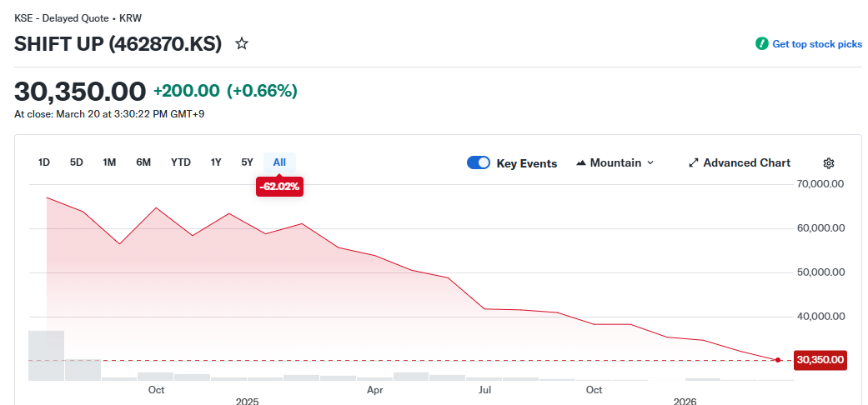The width and height of the screenshot is (868, 405).
Task: Choose the YTD range tab
Action: pos(180,162)
